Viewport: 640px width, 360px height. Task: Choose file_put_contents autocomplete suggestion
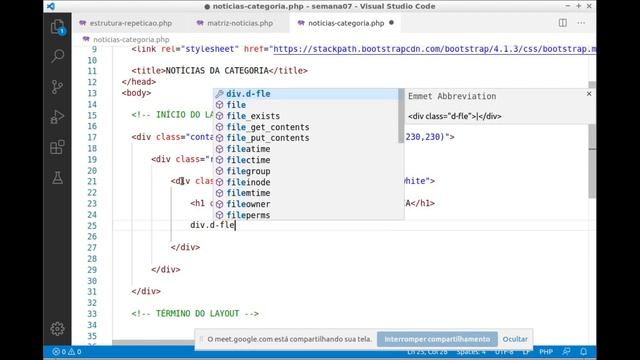[x=306, y=138]
